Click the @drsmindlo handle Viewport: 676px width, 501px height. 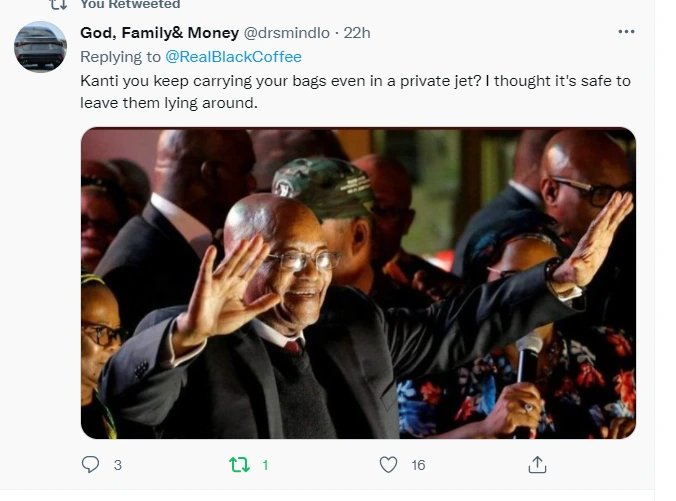click(x=287, y=33)
